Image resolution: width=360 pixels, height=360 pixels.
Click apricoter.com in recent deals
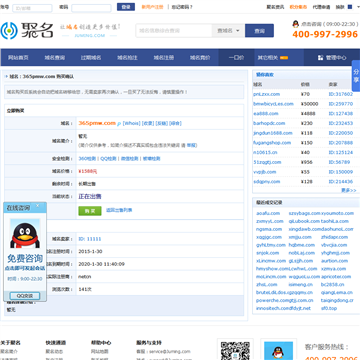tap(336, 277)
